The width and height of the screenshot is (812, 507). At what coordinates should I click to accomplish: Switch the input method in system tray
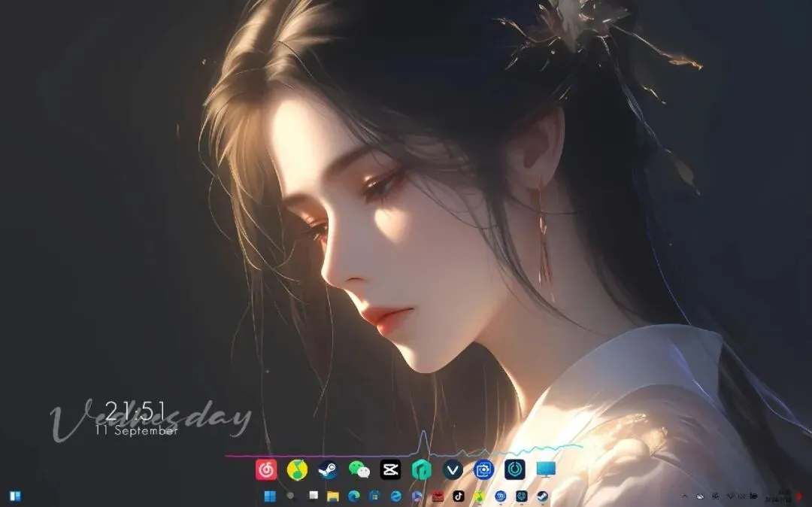point(716,496)
